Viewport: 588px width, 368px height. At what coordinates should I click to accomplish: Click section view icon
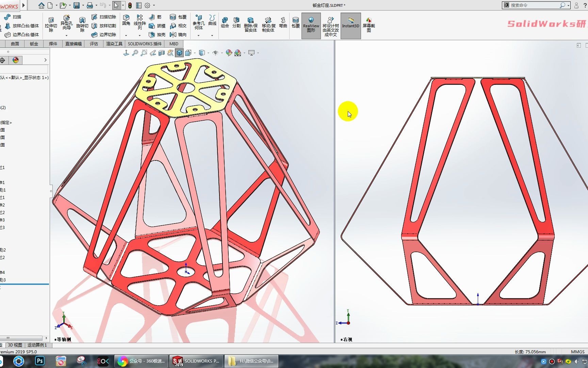click(162, 53)
